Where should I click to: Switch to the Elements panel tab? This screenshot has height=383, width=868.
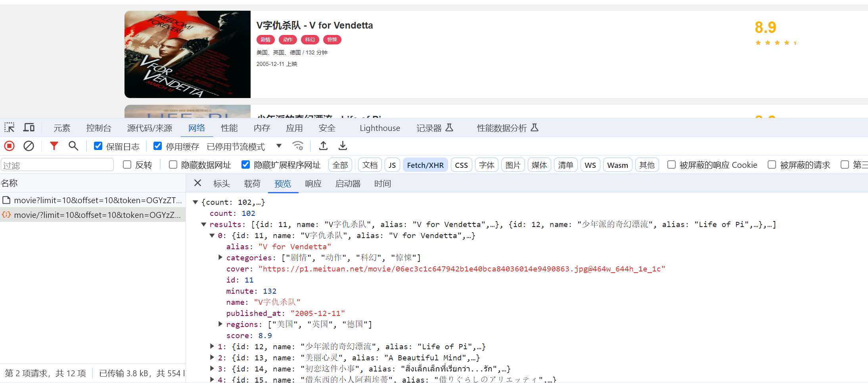point(62,128)
